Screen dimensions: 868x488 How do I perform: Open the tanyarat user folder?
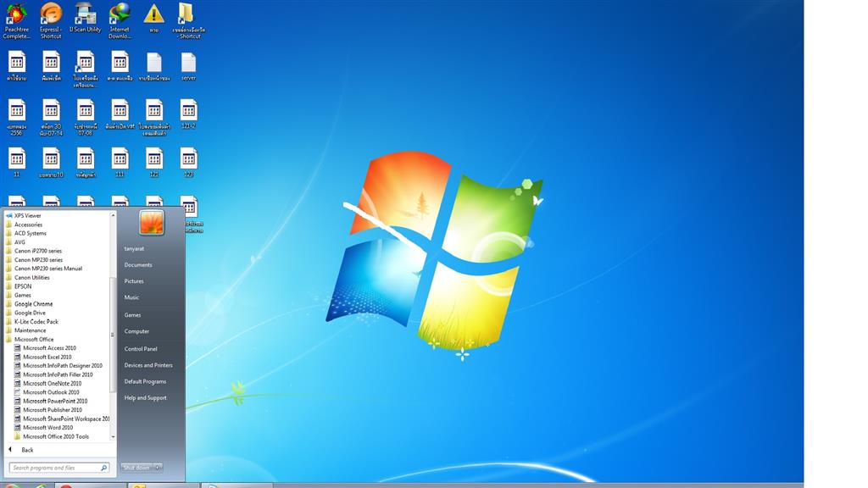(134, 249)
